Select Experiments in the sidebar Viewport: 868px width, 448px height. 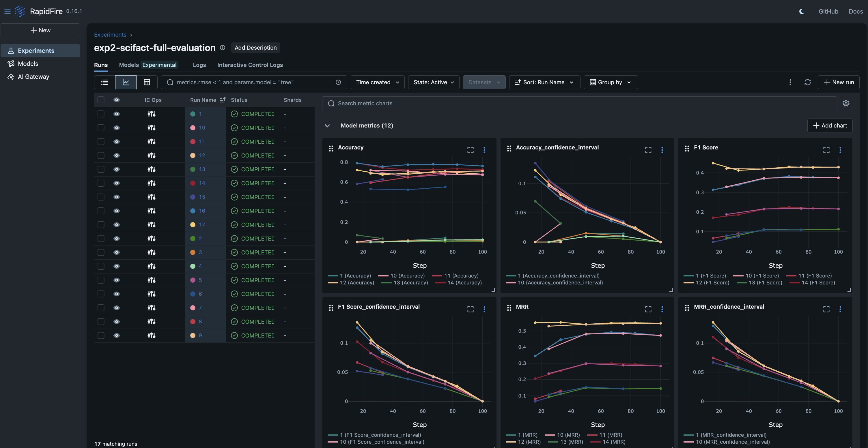pos(40,50)
